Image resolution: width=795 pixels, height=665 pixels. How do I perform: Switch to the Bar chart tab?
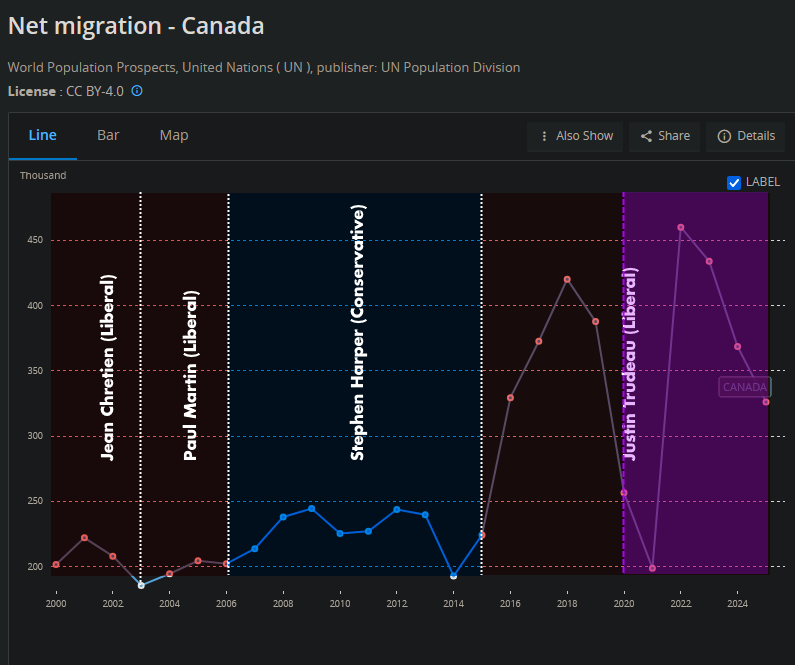tap(108, 135)
